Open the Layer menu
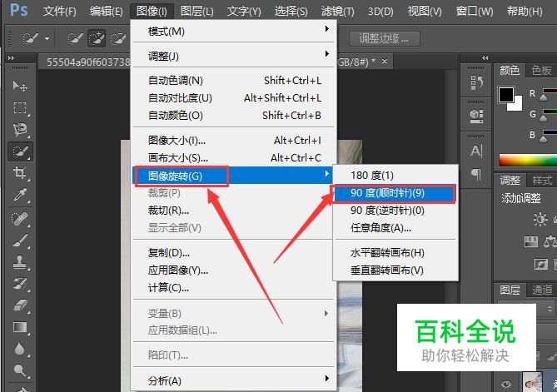Screen dimensions: 557x392 click(x=196, y=12)
